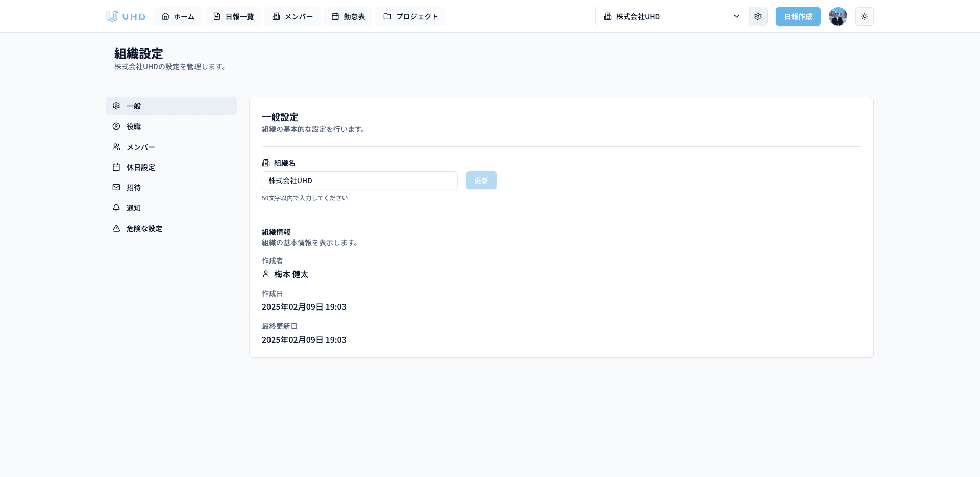Click the 最終更新日 label
Image resolution: width=980 pixels, height=477 pixels.
(280, 326)
